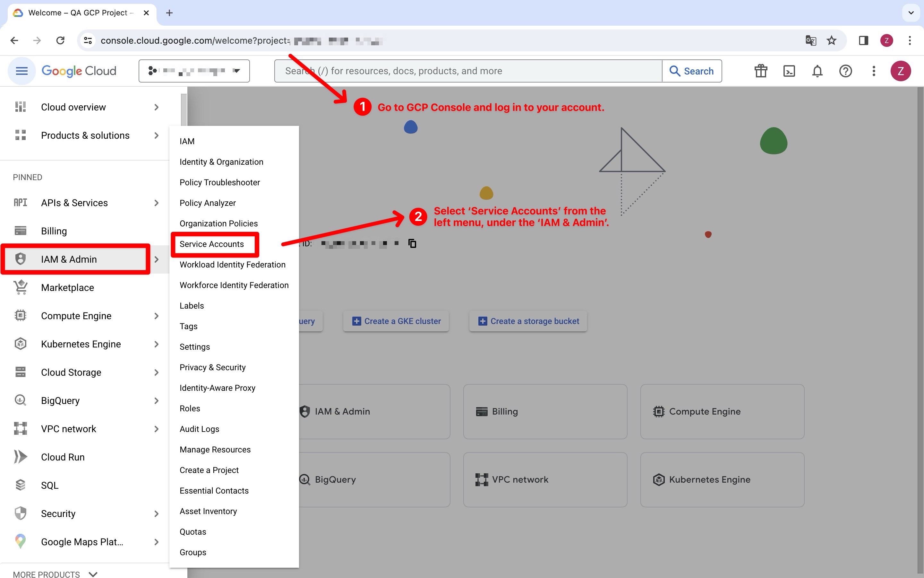Viewport: 924px width, 578px height.
Task: Open the Kubernetes Engine quick access card
Action: pyautogui.click(x=722, y=479)
